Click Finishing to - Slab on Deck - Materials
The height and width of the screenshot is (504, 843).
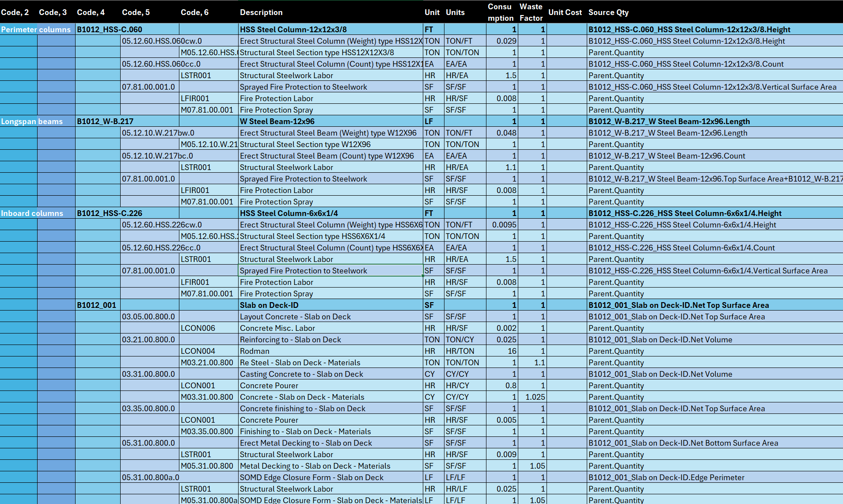330,432
